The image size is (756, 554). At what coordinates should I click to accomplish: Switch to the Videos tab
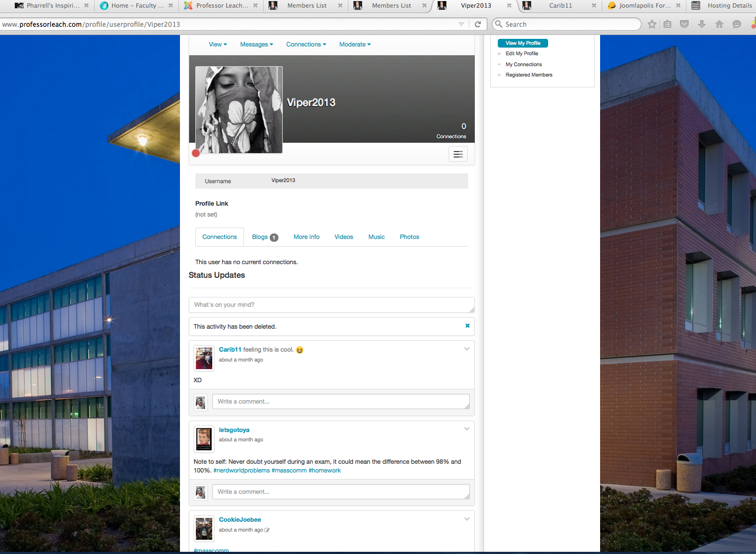[x=344, y=237]
